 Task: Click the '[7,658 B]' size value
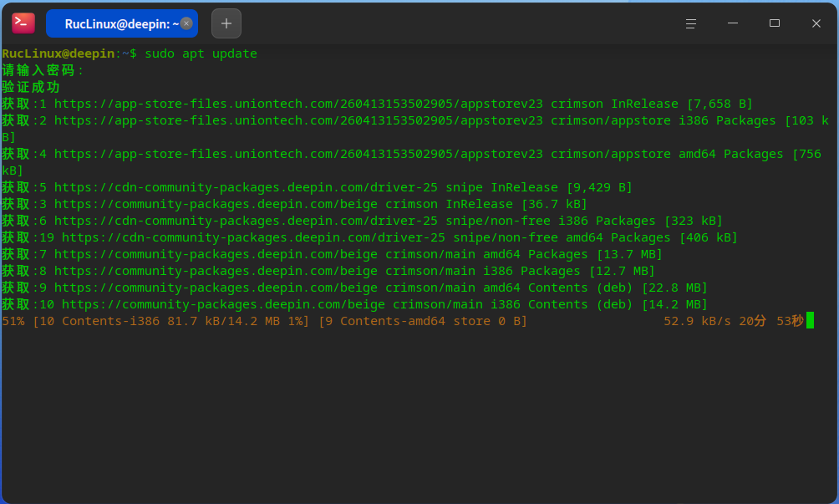(x=720, y=104)
